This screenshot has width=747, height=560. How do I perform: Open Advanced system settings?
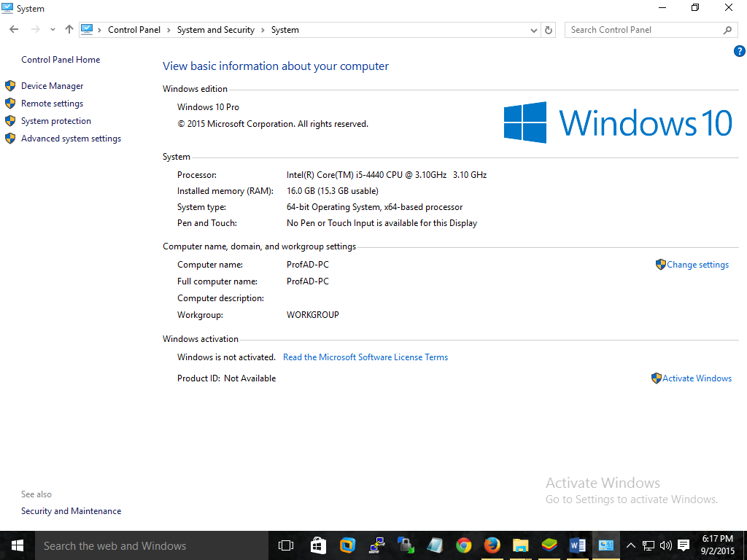[71, 139]
